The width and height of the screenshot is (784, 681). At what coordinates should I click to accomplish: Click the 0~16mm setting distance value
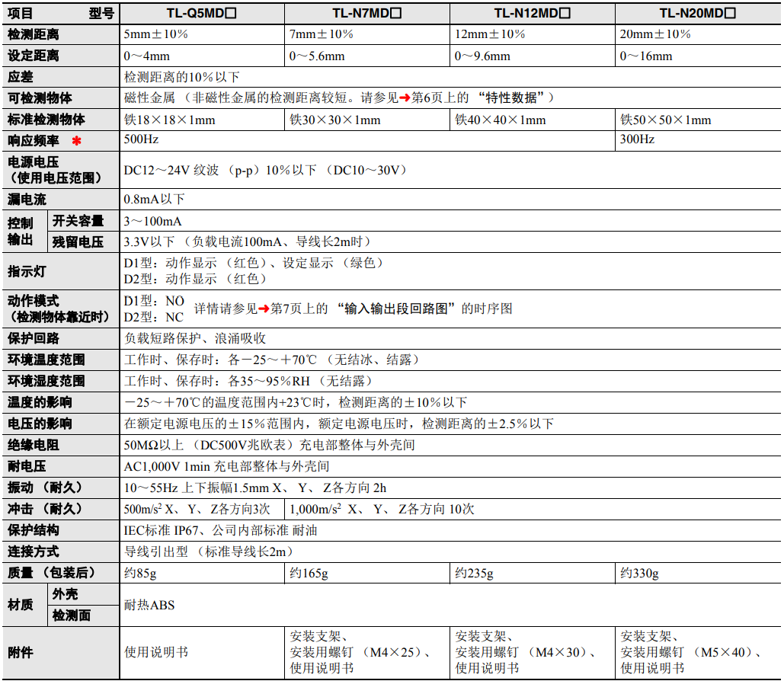tap(646, 56)
